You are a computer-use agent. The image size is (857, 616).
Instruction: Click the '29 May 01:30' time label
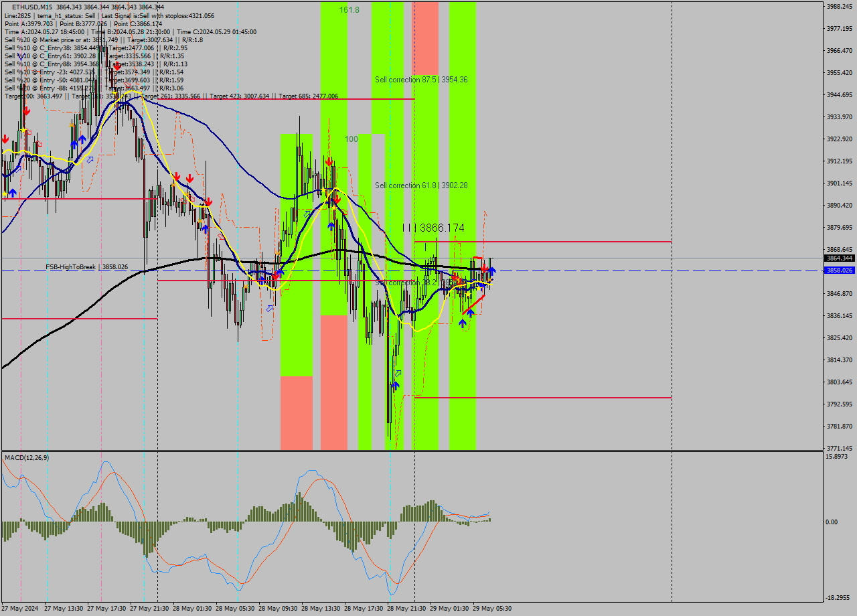click(x=449, y=609)
